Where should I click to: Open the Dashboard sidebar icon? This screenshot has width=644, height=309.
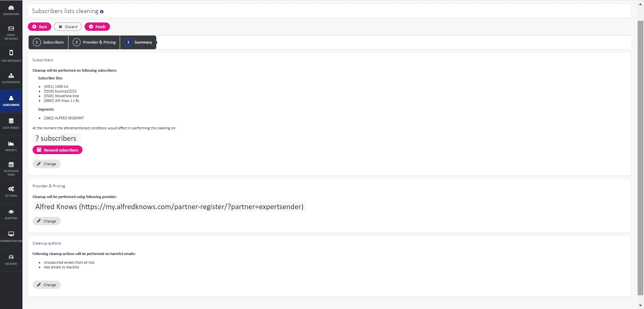(11, 8)
